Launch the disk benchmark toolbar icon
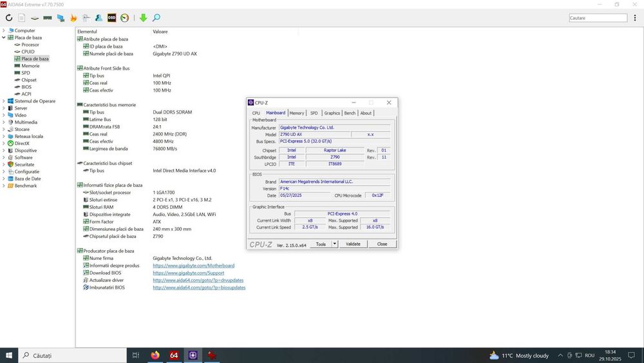 pyautogui.click(x=35, y=17)
